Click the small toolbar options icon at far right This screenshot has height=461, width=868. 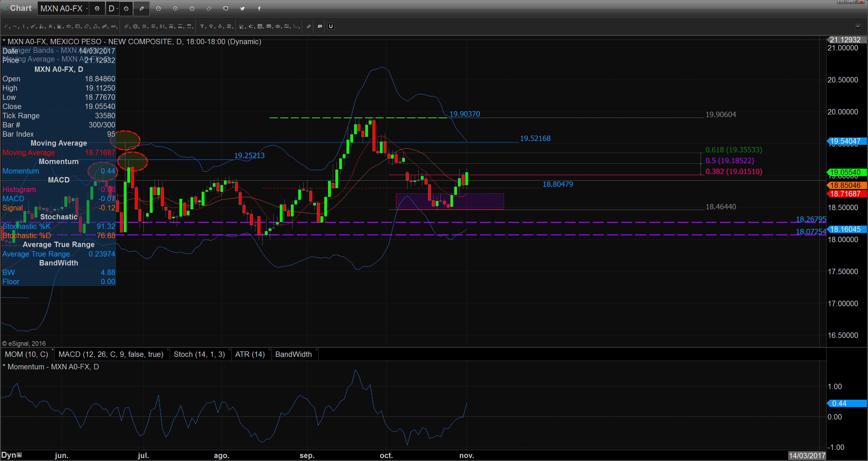coord(858,26)
